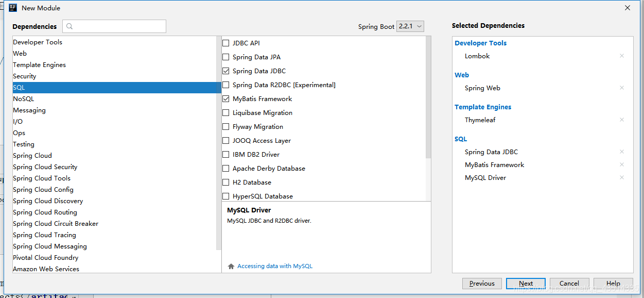Click the Previous button
Image resolution: width=644 pixels, height=298 pixels.
[482, 283]
